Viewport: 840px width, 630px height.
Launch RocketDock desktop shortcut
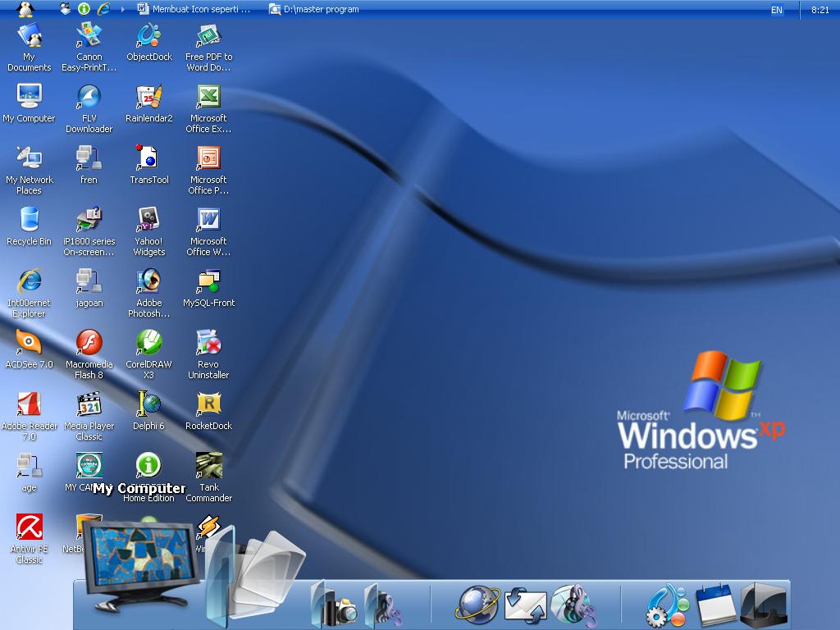coord(209,411)
